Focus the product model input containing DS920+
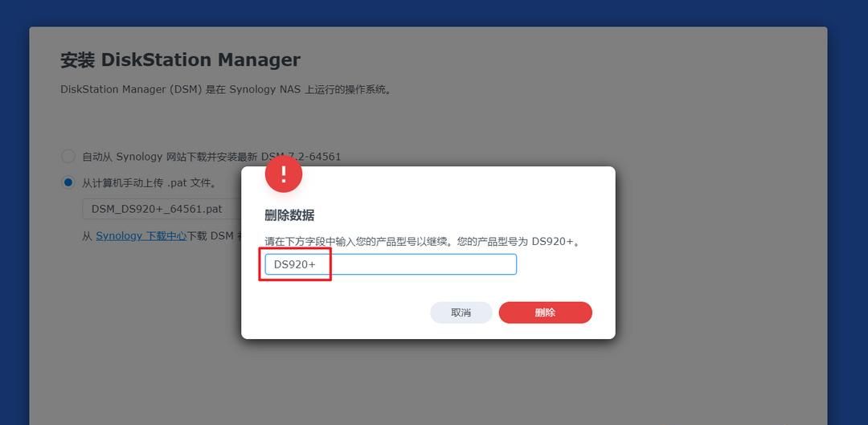 tap(391, 264)
